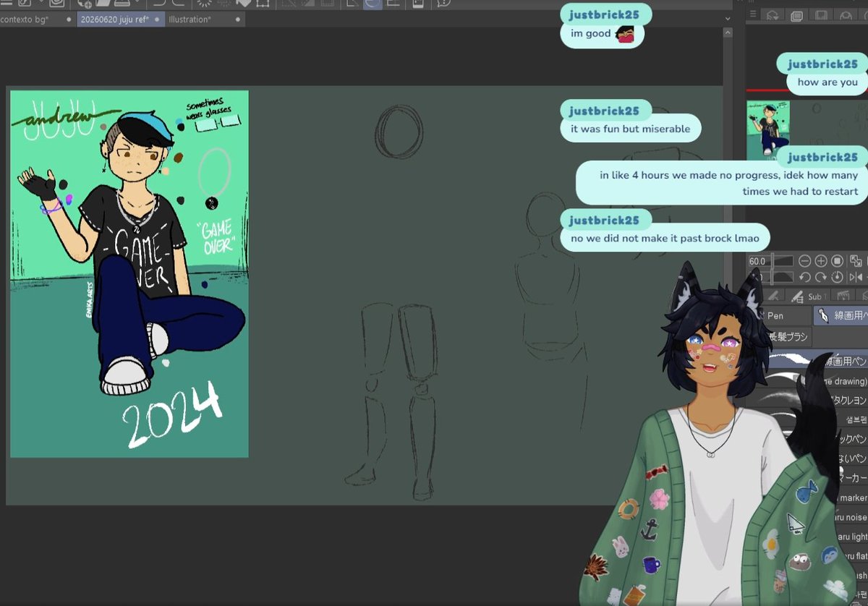Select the highlighted 線画用ペン sub tool group tab
Screen dimensions: 868x606
click(x=841, y=315)
